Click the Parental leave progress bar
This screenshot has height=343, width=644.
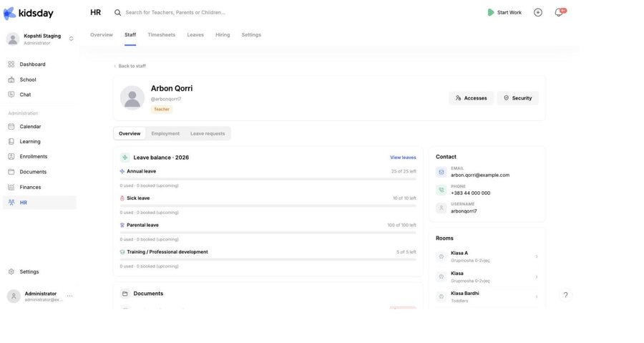click(268, 233)
